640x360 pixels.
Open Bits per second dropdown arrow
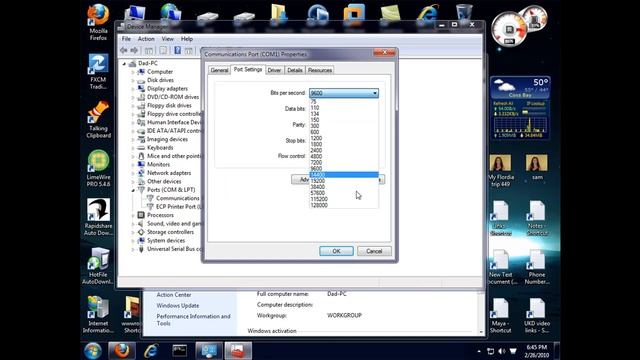tap(374, 93)
